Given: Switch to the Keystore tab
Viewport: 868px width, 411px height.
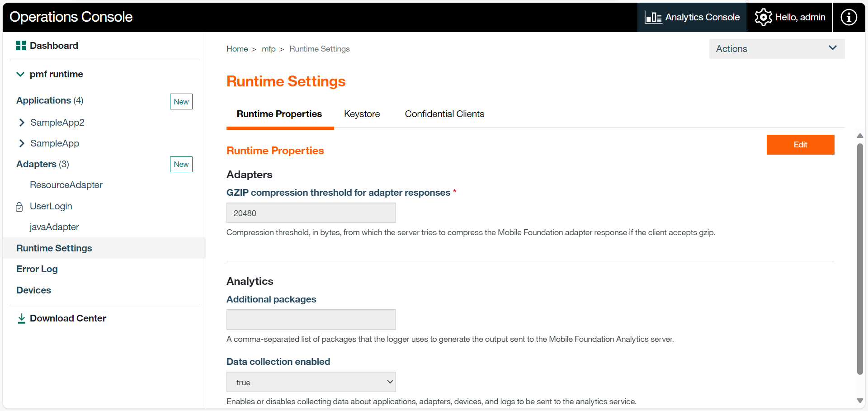Looking at the screenshot, I should [362, 114].
